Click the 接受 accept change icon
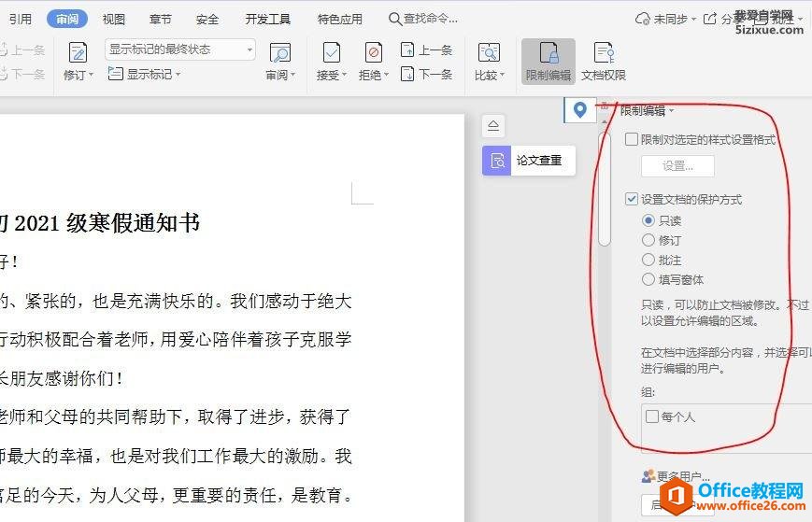 332,53
